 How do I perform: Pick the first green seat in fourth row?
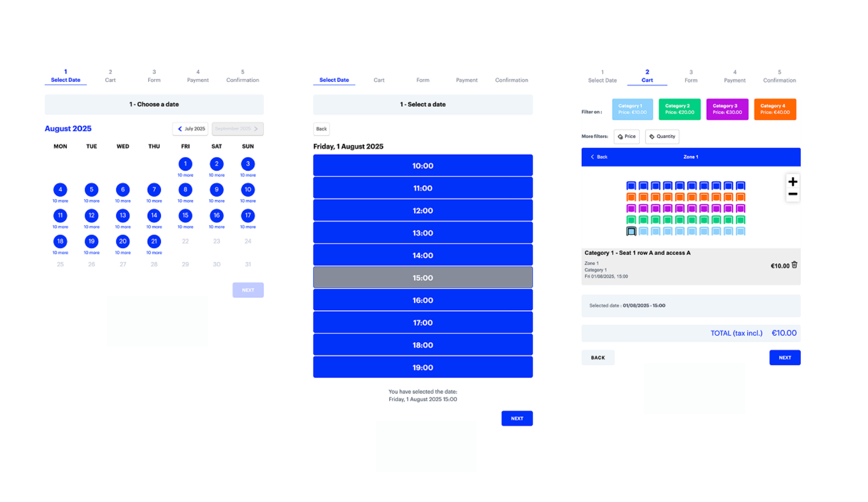click(x=631, y=220)
